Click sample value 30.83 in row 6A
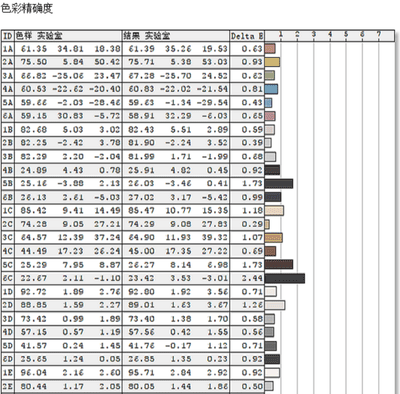Image resolution: width=400 pixels, height=394 pixels. coord(70,116)
